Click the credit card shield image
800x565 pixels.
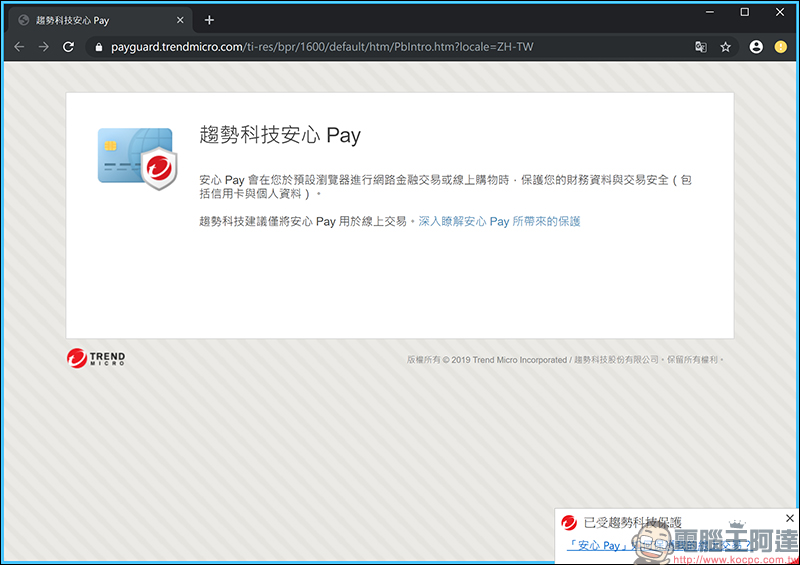138,158
